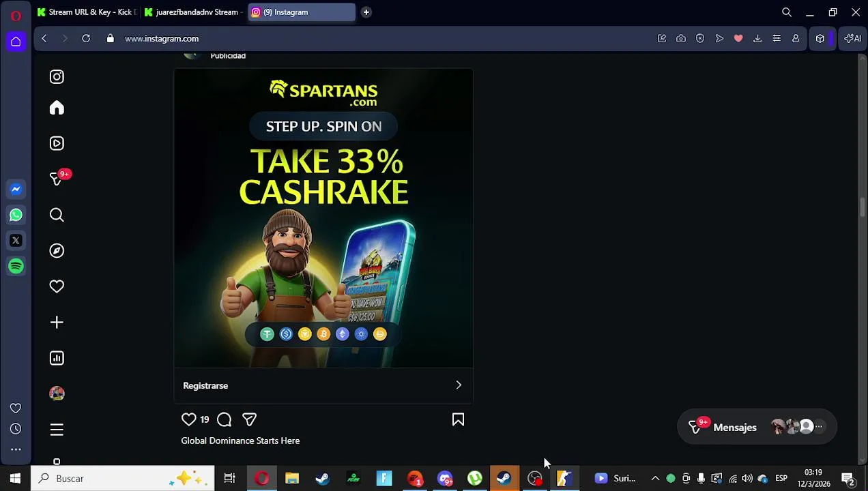
Task: Bookmark page with red heart icon
Action: 738,39
